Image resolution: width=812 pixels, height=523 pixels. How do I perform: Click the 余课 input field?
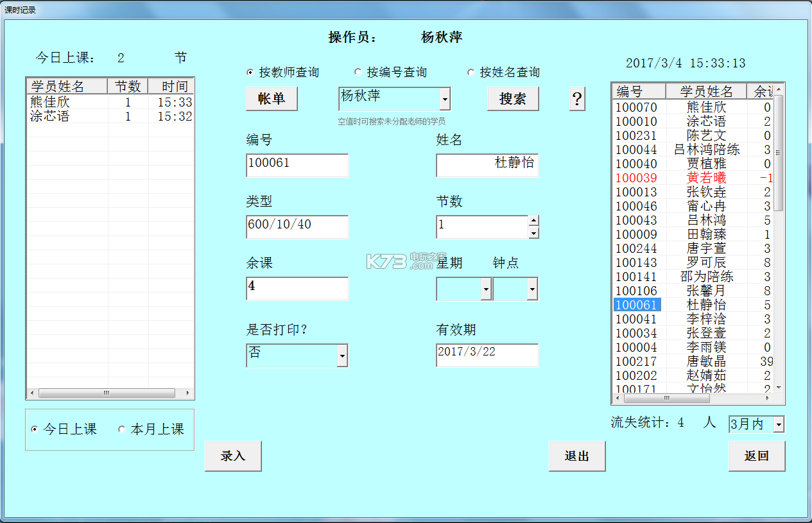297,289
